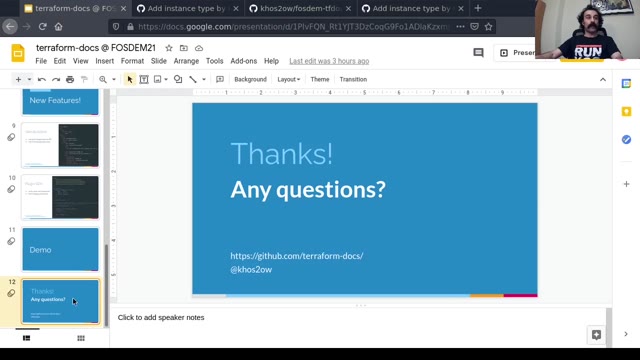The height and width of the screenshot is (360, 640).
Task: Switch to filmstrip view
Action: (27, 338)
